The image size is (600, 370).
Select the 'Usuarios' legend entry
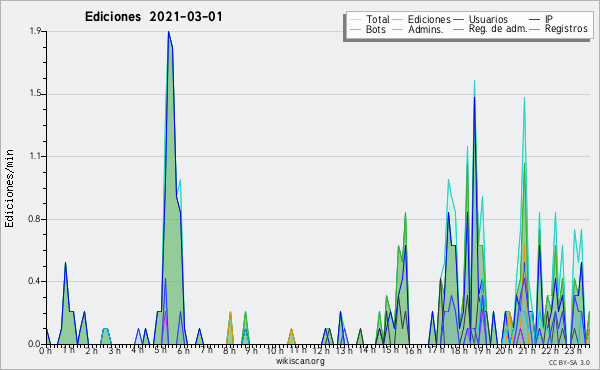(488, 19)
